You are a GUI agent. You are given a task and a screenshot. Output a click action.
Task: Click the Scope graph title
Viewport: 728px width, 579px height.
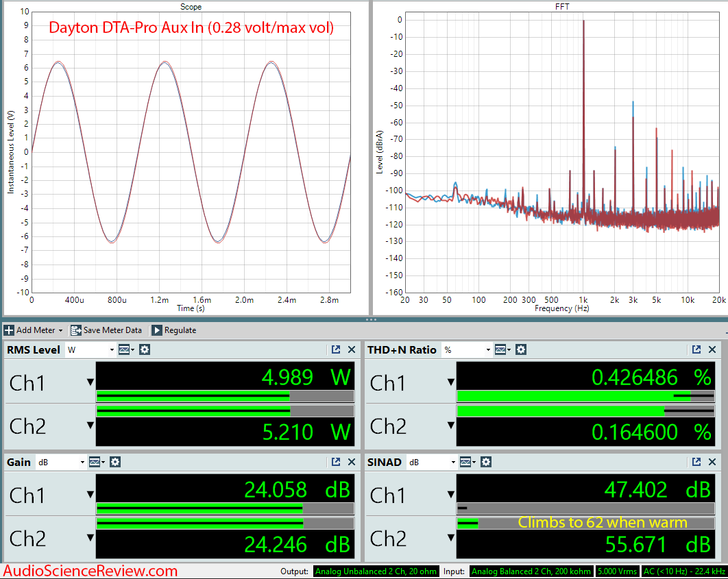point(191,6)
